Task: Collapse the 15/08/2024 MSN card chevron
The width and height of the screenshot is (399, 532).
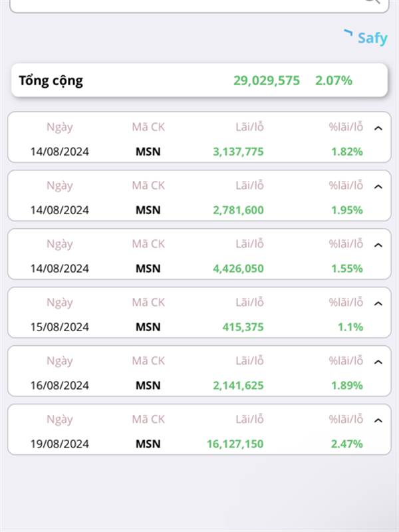Action: point(378,304)
